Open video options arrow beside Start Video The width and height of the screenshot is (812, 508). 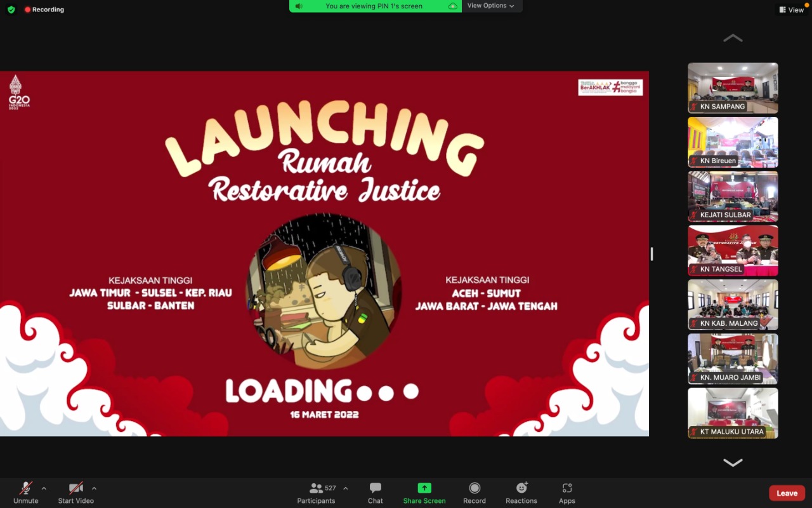[94, 488]
